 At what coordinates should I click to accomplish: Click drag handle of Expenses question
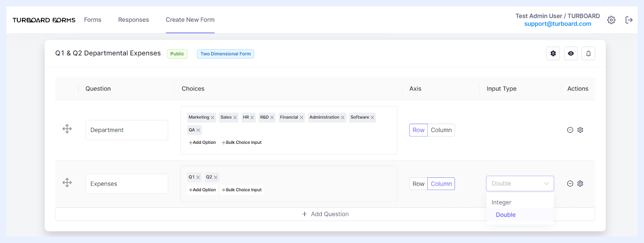pos(67,183)
